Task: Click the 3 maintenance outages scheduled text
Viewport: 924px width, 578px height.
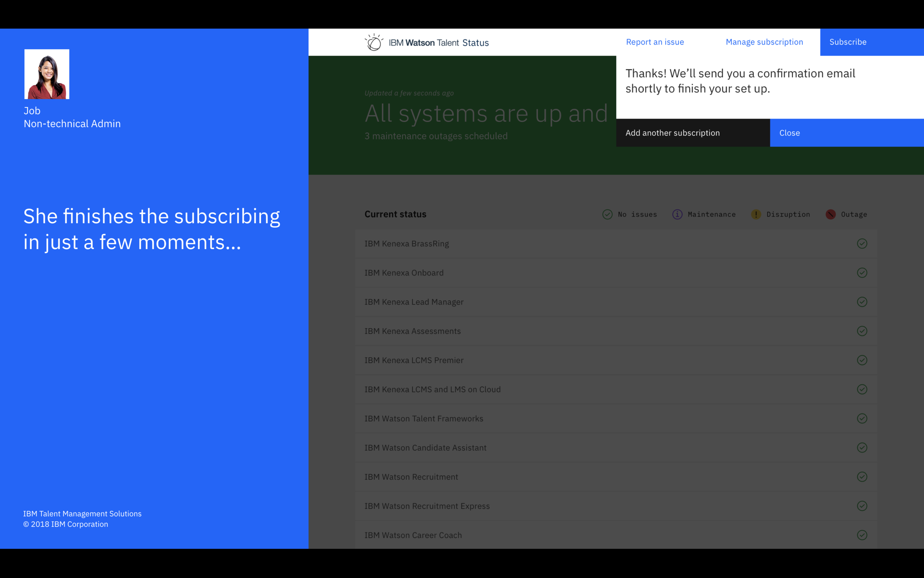Action: click(436, 136)
